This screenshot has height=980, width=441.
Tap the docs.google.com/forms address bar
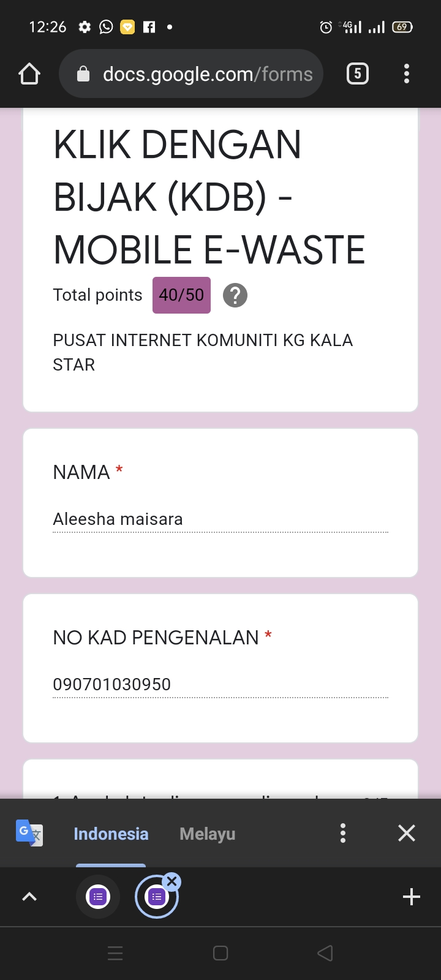click(207, 74)
